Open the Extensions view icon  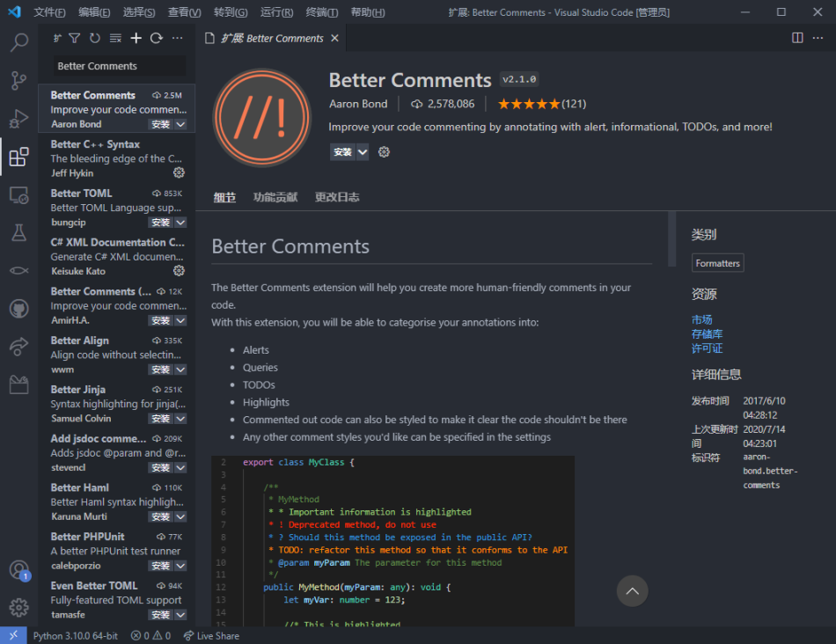point(18,157)
